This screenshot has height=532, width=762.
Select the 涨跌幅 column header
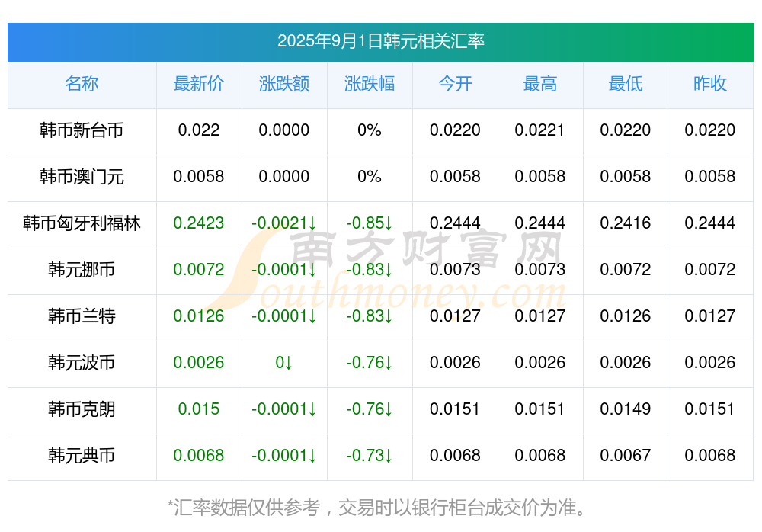370,84
